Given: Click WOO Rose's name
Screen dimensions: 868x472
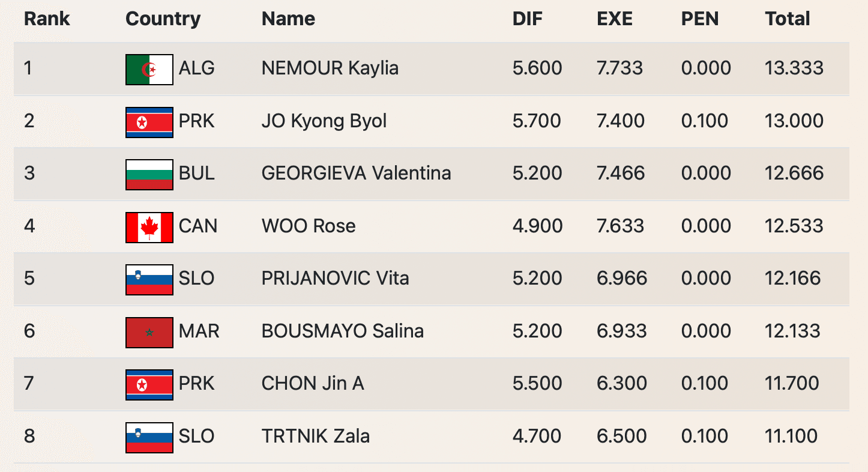Looking at the screenshot, I should [309, 226].
